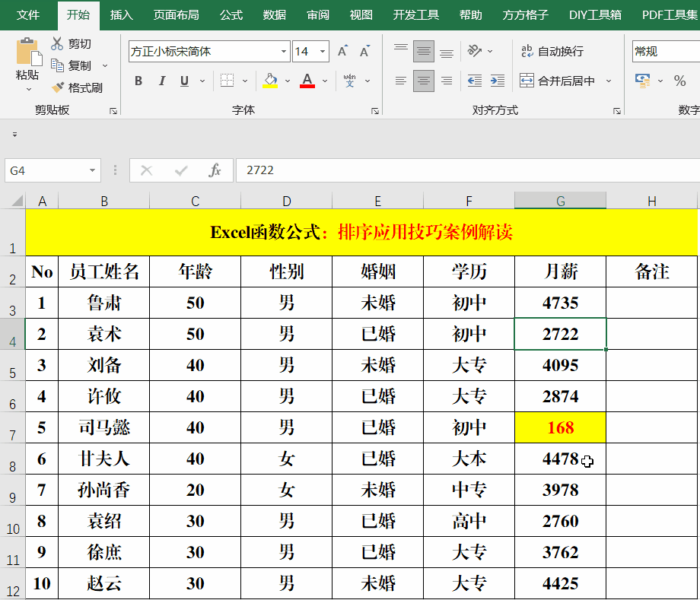The width and height of the screenshot is (700, 600).
Task: Click the formula bar cancel X icon
Action: click(146, 170)
